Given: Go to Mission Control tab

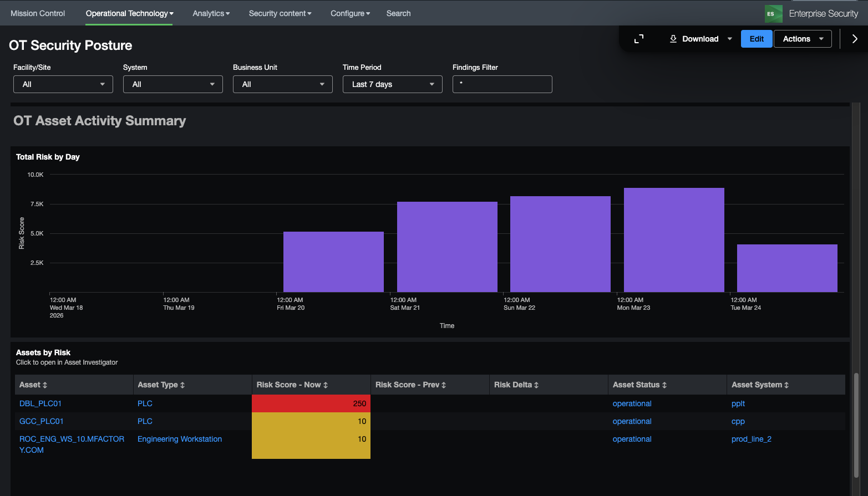Looking at the screenshot, I should tap(38, 13).
